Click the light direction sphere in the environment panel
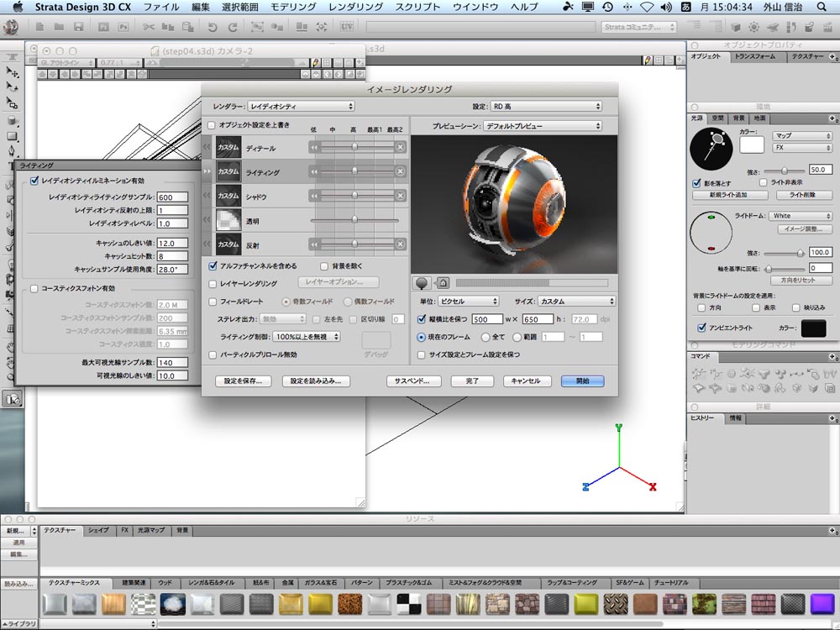This screenshot has width=840, height=630. pyautogui.click(x=711, y=149)
